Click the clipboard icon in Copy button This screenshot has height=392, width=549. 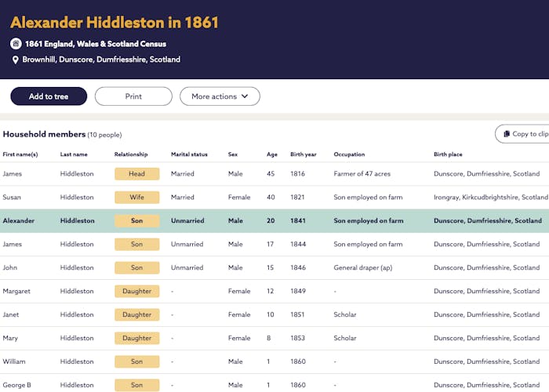tap(507, 134)
